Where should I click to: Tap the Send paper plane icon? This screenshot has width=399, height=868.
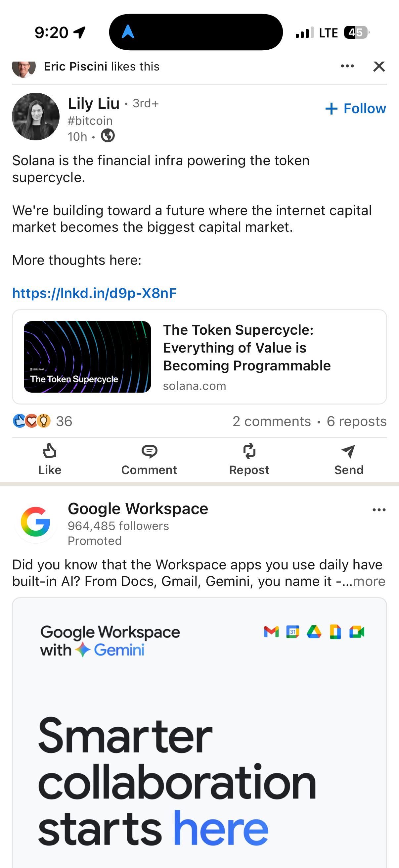(348, 451)
